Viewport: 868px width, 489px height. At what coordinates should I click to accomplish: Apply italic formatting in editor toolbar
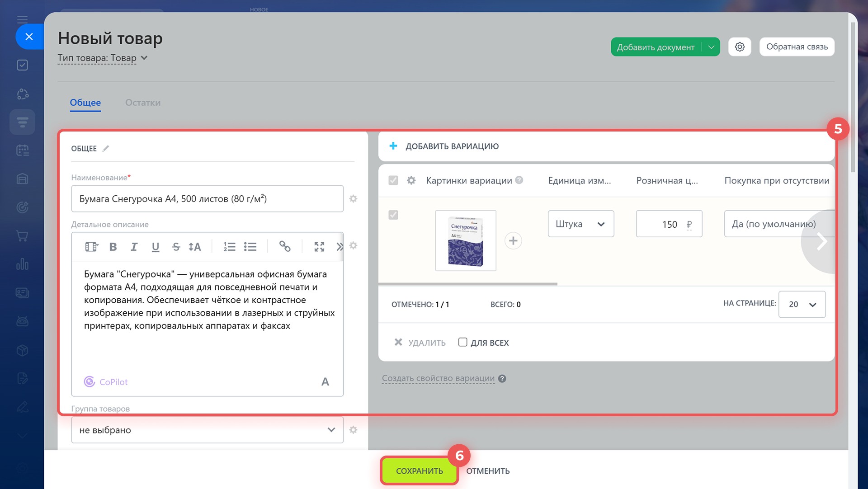(x=134, y=247)
